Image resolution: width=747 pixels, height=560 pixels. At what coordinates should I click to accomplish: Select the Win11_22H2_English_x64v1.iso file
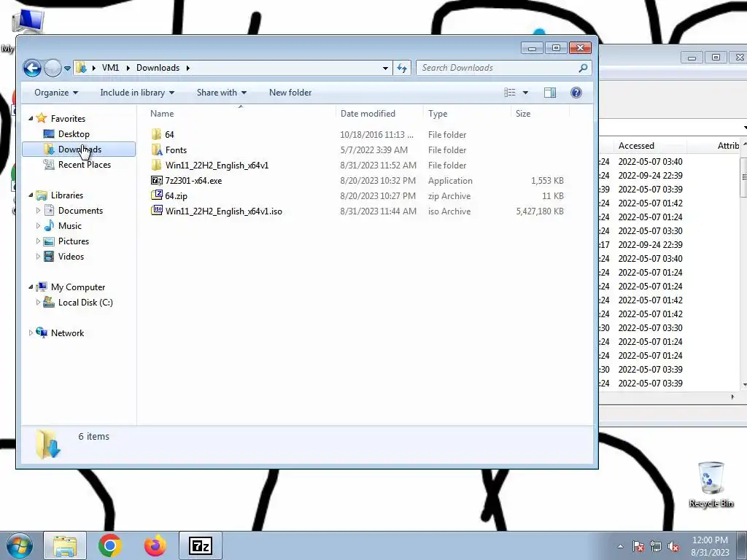223,211
